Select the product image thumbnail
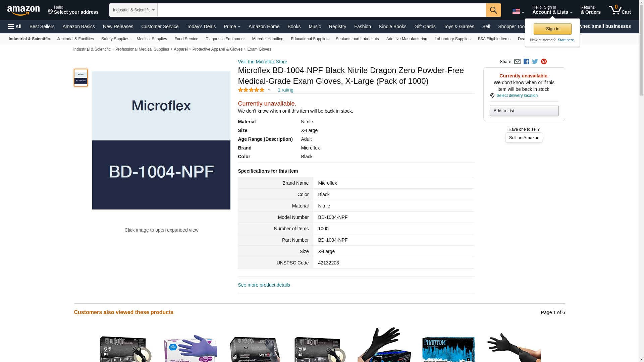Screen dimensions: 644x362 [81, 78]
